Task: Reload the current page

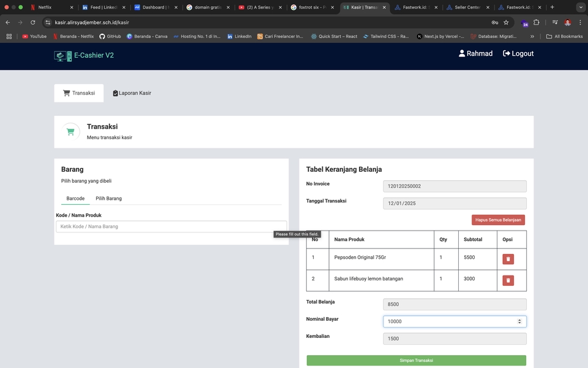Action: click(33, 23)
